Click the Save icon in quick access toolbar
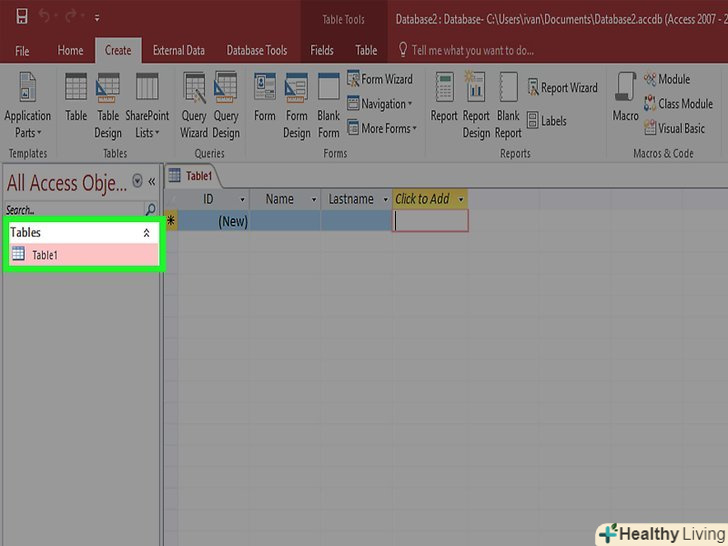This screenshot has width=728, height=546. 22,17
